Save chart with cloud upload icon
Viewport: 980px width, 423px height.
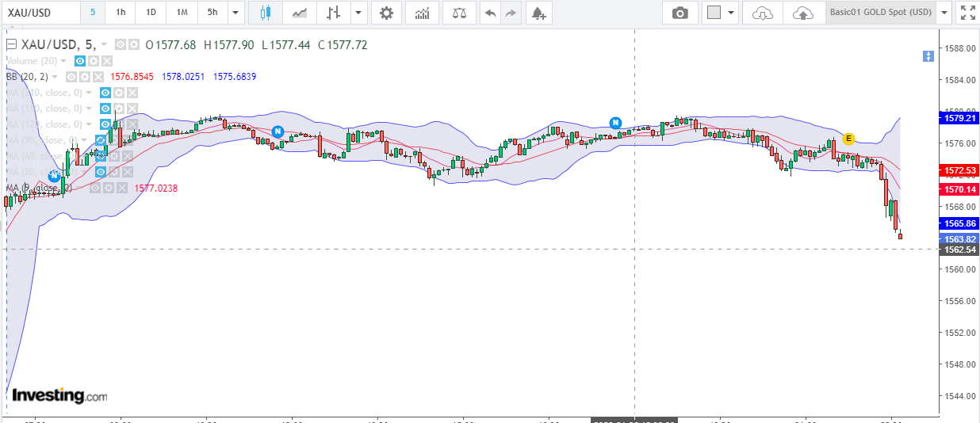point(803,13)
